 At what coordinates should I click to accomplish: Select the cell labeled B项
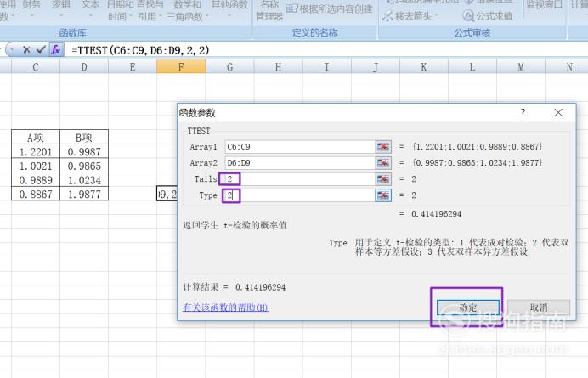point(84,138)
